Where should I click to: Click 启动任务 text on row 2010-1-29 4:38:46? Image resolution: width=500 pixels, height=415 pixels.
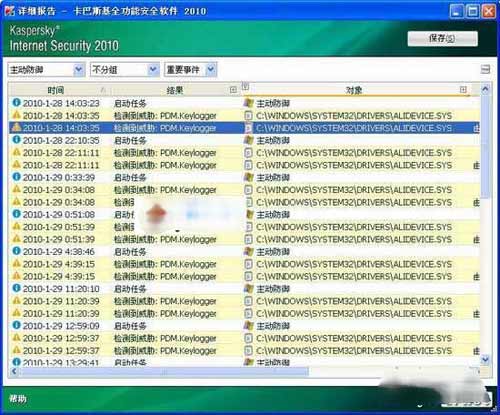(x=130, y=252)
